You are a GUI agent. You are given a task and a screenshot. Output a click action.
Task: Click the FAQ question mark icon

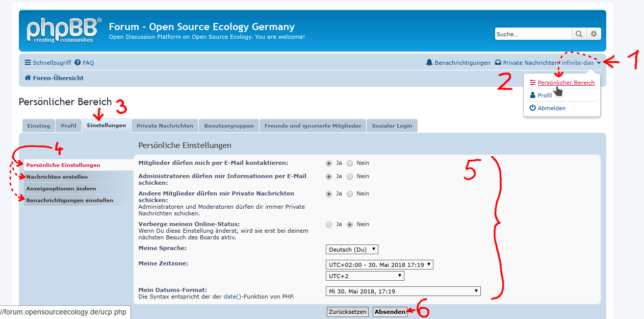point(78,63)
